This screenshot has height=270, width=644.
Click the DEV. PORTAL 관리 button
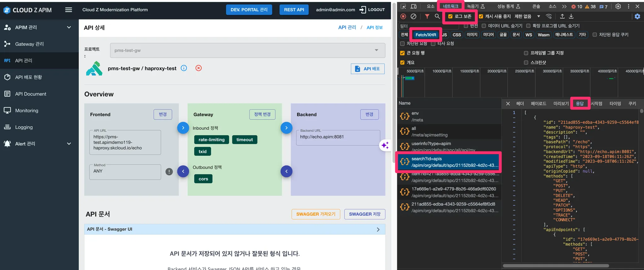(x=249, y=10)
